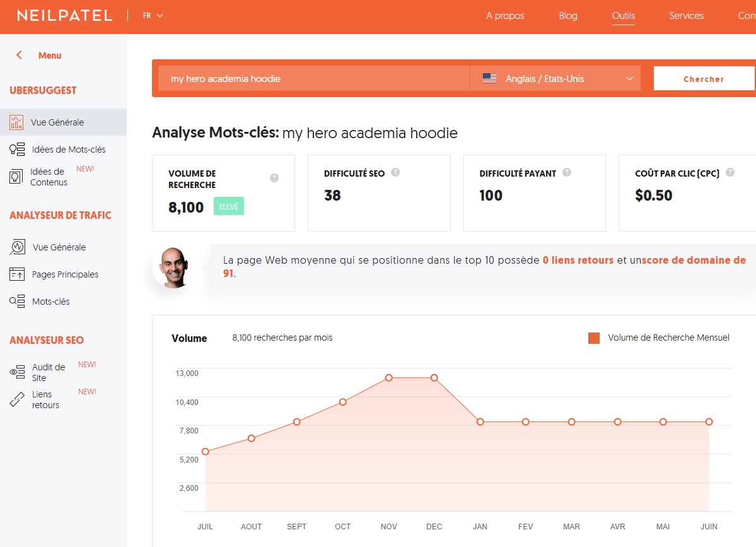This screenshot has width=756, height=547.
Task: Open Idées de Mots-clés page
Action: [x=69, y=150]
